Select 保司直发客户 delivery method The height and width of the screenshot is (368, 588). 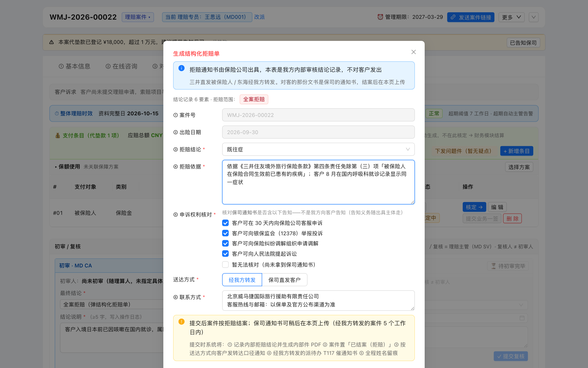(284, 280)
